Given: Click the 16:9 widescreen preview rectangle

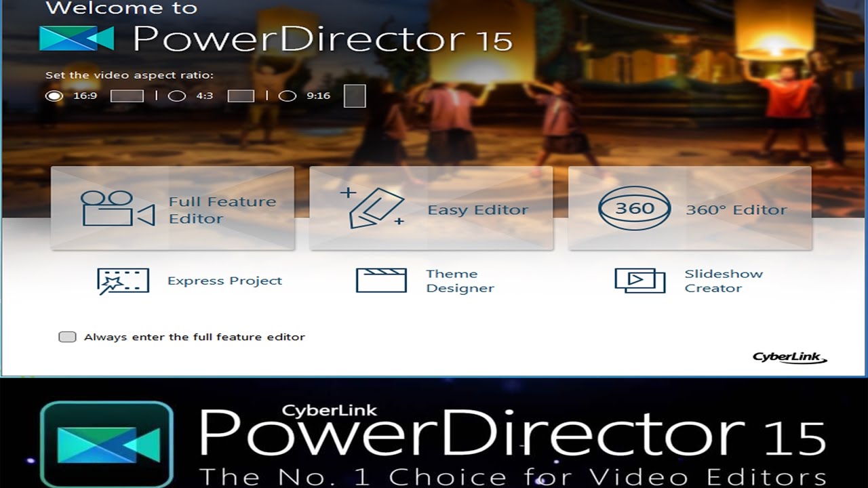Looking at the screenshot, I should tap(127, 96).
